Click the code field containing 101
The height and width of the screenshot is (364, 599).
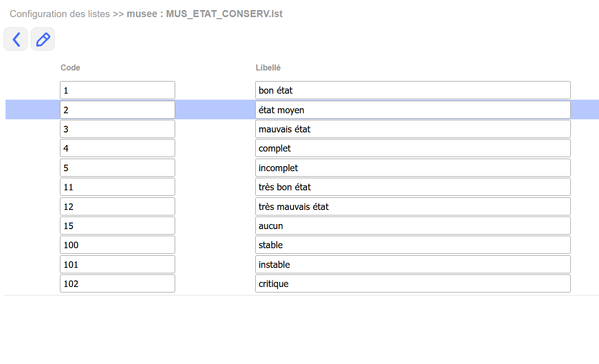(117, 264)
